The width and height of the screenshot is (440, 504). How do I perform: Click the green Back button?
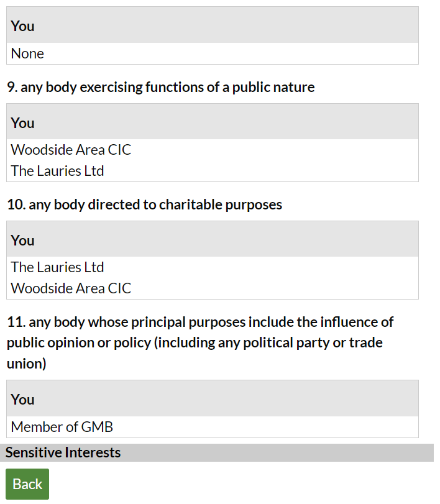click(27, 484)
